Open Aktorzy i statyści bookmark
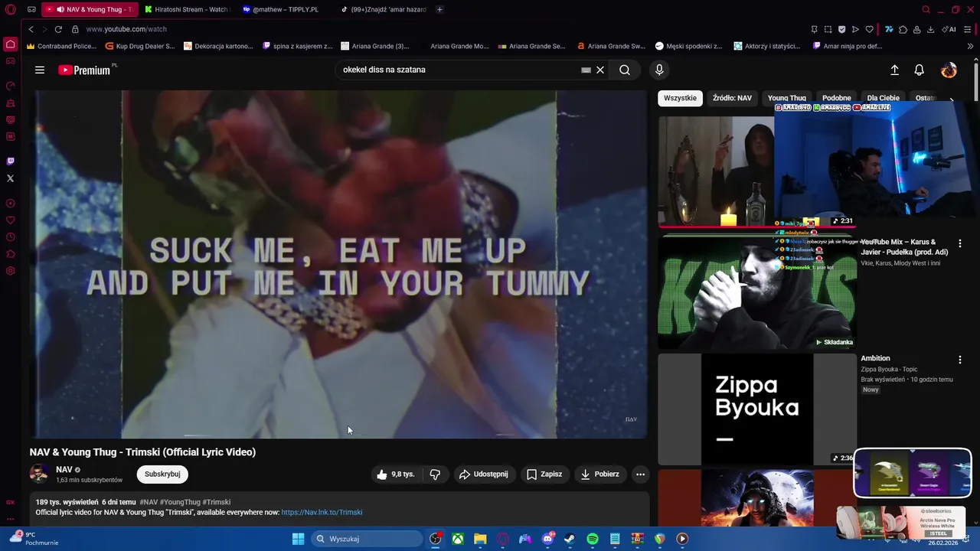Image resolution: width=980 pixels, height=551 pixels. 767,46
